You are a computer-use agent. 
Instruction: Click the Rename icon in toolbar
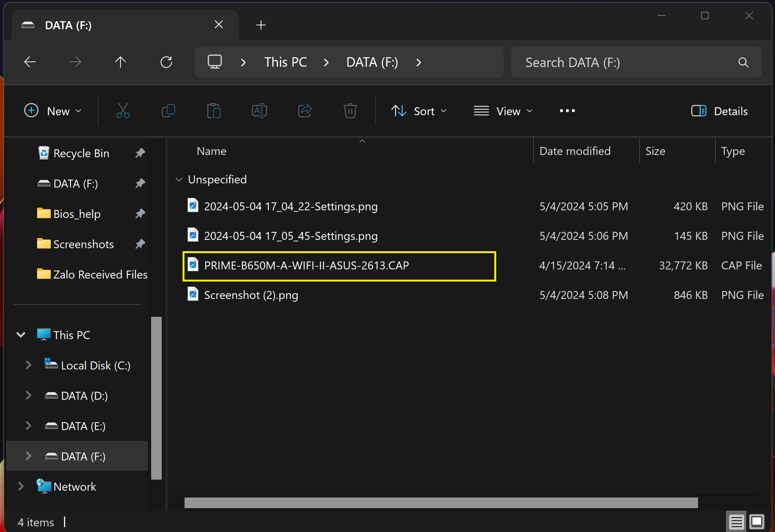click(x=259, y=111)
